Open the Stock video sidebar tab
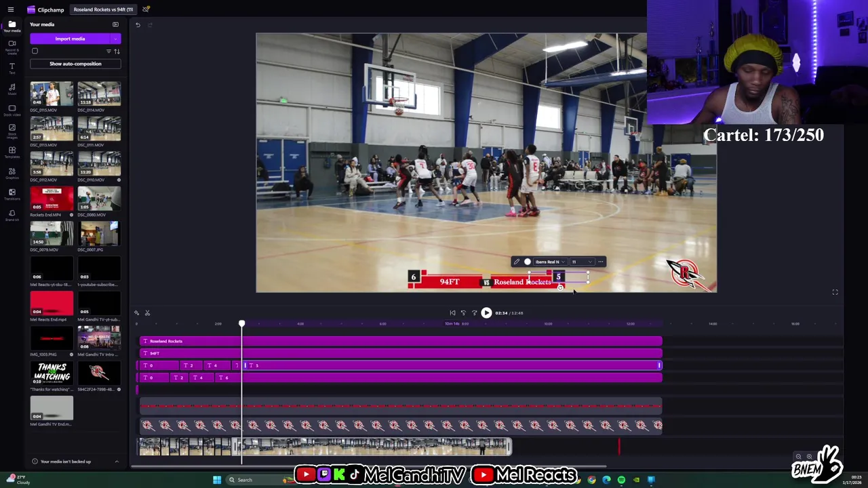Screen dimensions: 868x488 (12, 110)
